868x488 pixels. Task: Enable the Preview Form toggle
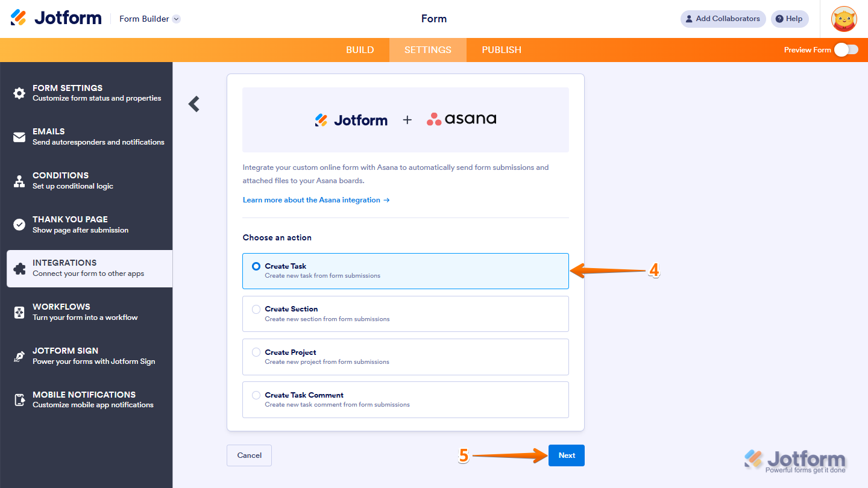pyautogui.click(x=846, y=50)
